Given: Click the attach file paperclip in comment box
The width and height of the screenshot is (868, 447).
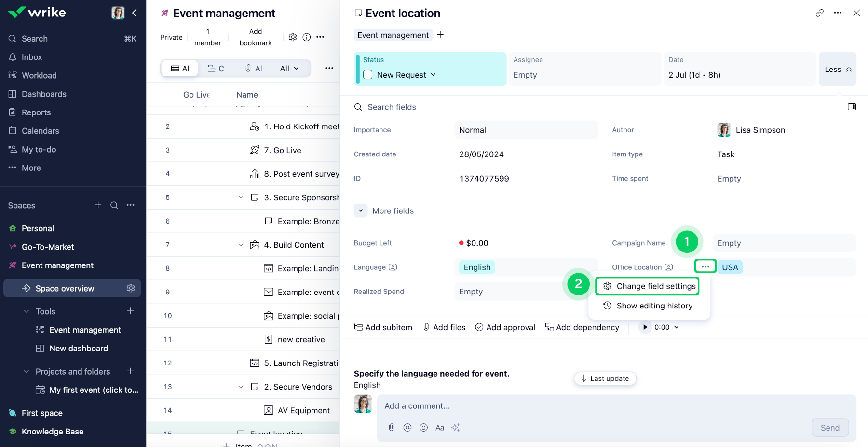Looking at the screenshot, I should [392, 427].
